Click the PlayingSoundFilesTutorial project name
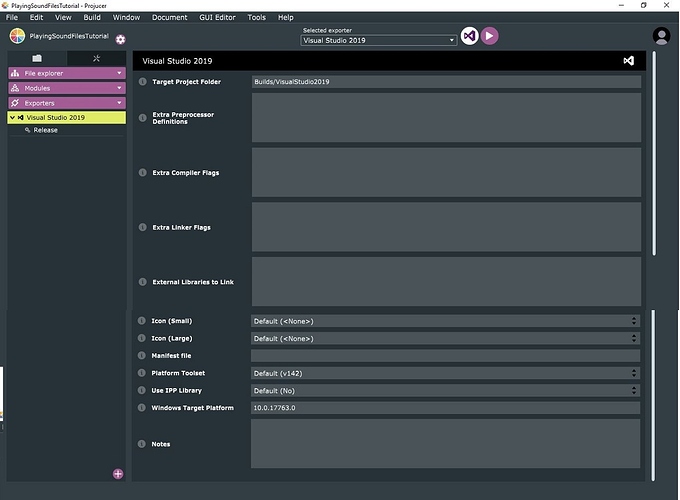This screenshot has height=500, width=680. tap(69, 36)
